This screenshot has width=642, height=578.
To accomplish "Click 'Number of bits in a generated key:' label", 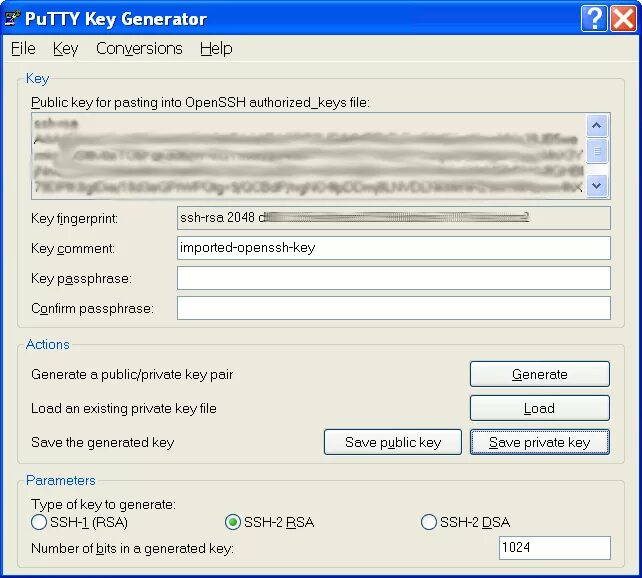I will click(x=132, y=548).
